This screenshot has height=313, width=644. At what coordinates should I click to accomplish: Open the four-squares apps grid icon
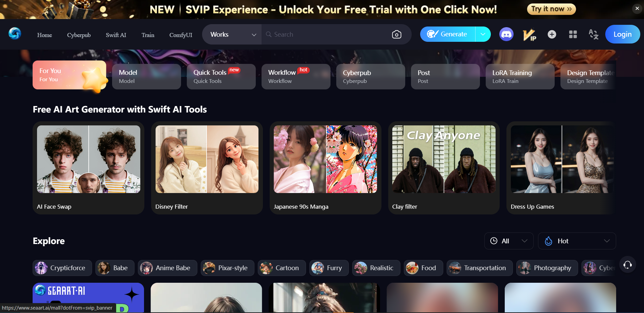point(573,34)
